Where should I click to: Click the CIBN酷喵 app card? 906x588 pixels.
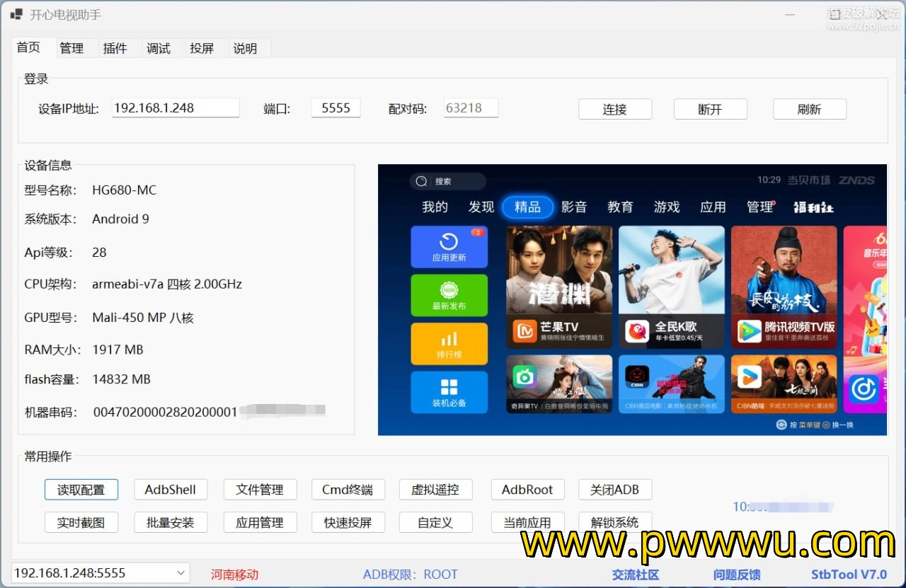[x=784, y=384]
